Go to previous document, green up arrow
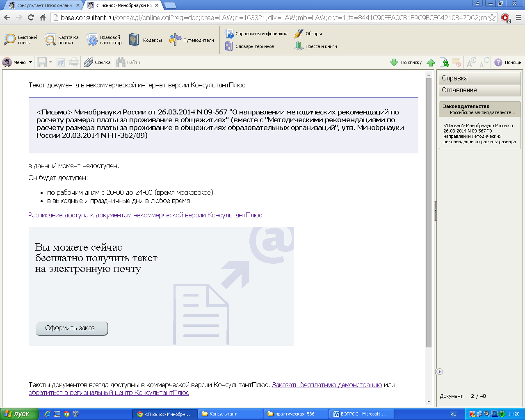Screen dimensions: 525x420 point(431,62)
